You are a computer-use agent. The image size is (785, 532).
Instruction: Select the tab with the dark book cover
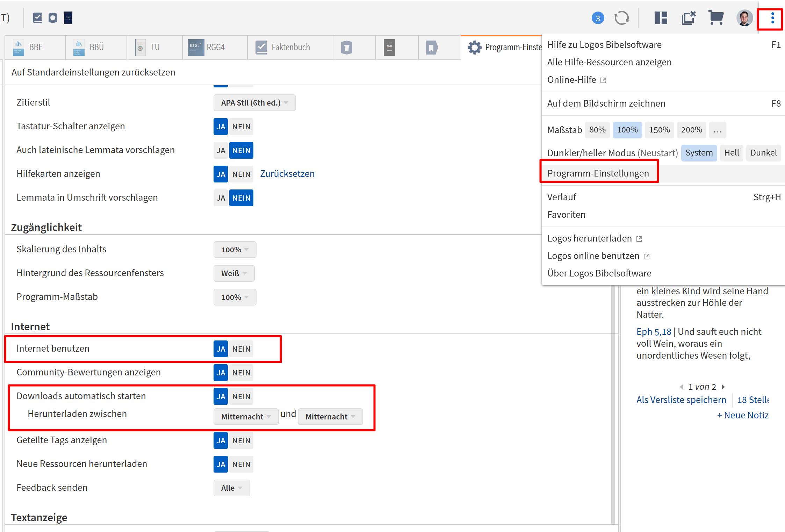click(397, 48)
